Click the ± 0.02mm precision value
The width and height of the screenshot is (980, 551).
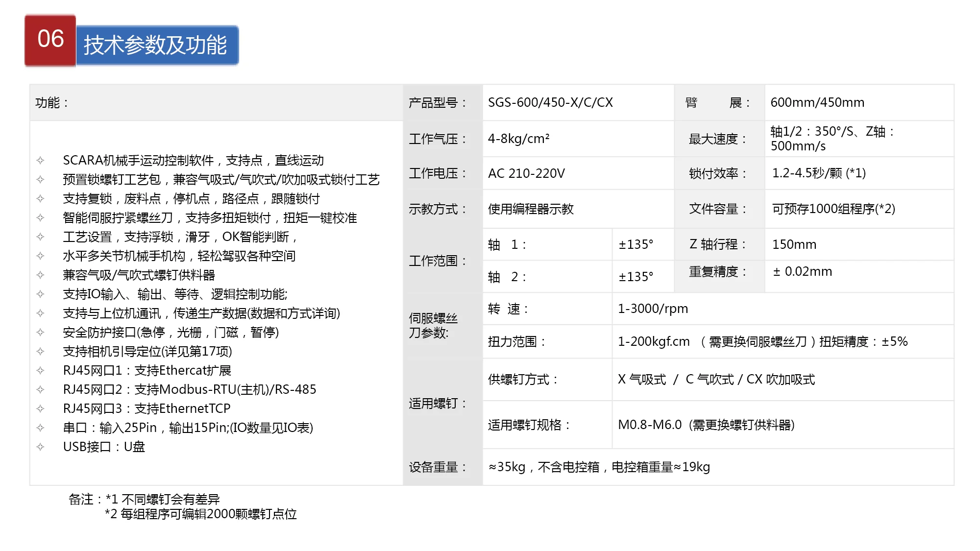click(802, 272)
